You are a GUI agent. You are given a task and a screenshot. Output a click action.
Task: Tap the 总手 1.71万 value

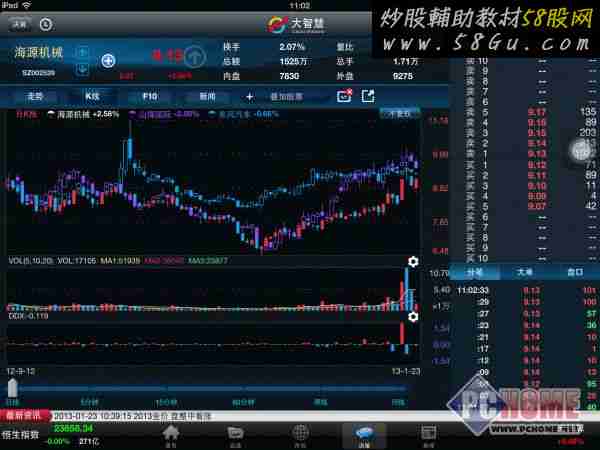(x=405, y=62)
